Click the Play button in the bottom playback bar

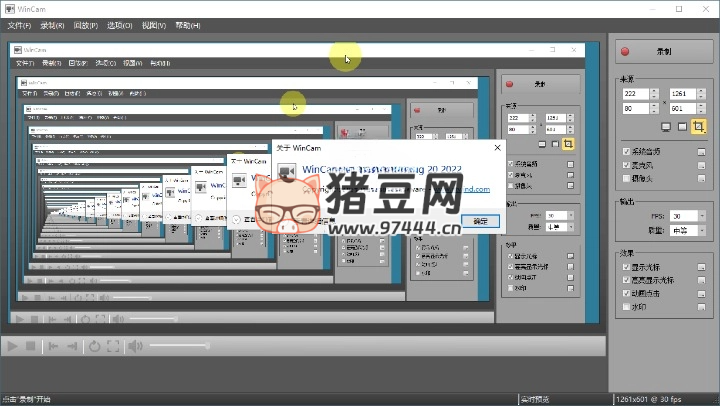click(13, 346)
